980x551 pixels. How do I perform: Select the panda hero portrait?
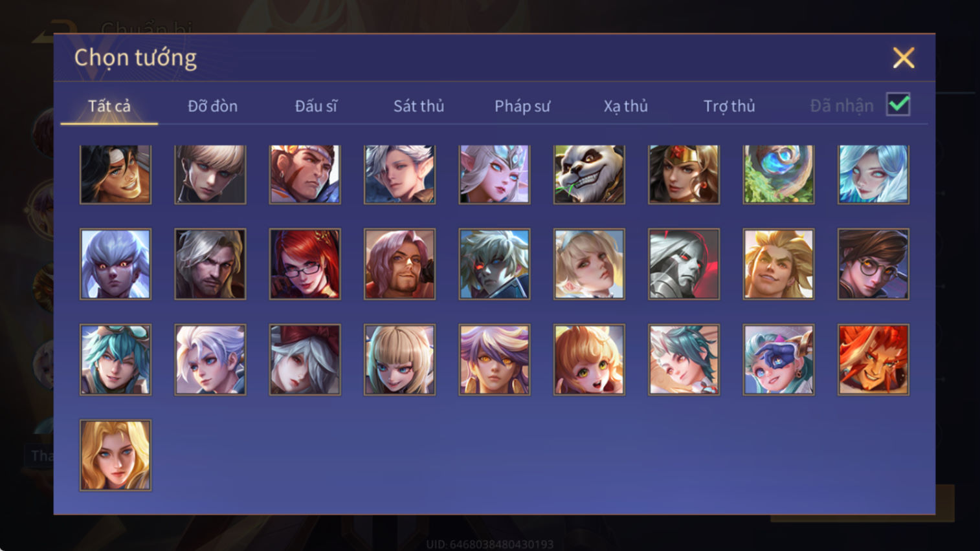point(589,175)
